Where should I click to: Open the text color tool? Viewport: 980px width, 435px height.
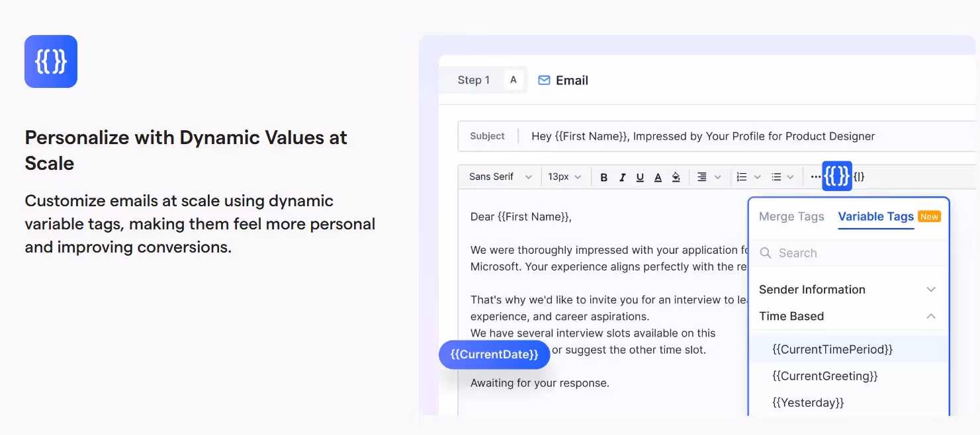[658, 177]
